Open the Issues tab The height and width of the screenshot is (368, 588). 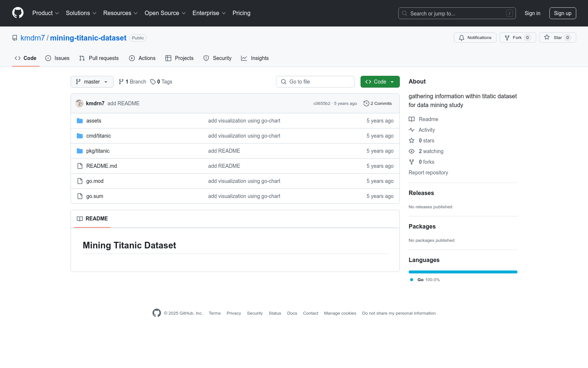(x=57, y=58)
